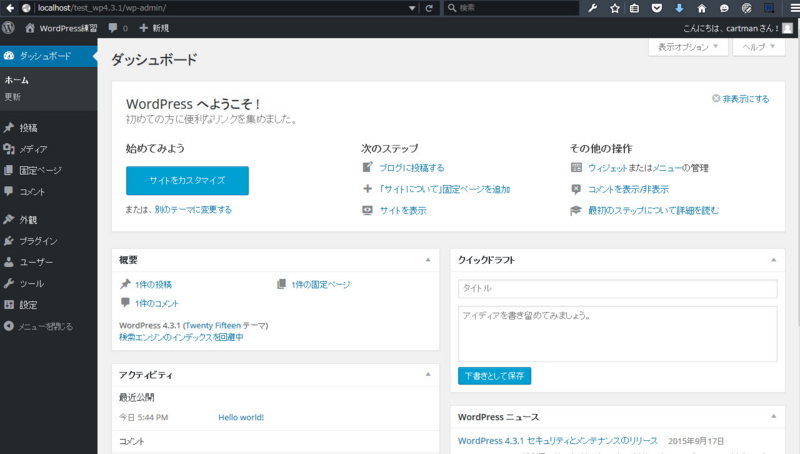Screen dimensions: 800x454
Task: Click Twenty Fifteen theme link
Action: [213, 325]
